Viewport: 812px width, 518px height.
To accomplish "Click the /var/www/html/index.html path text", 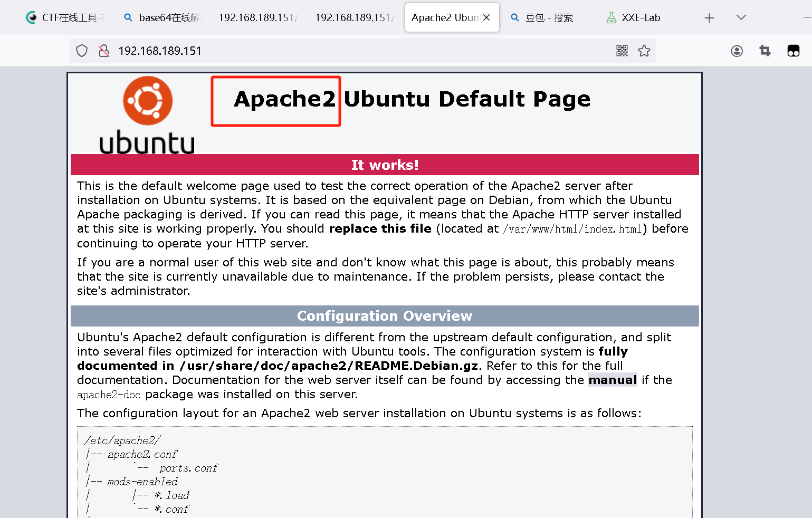I will (572, 229).
